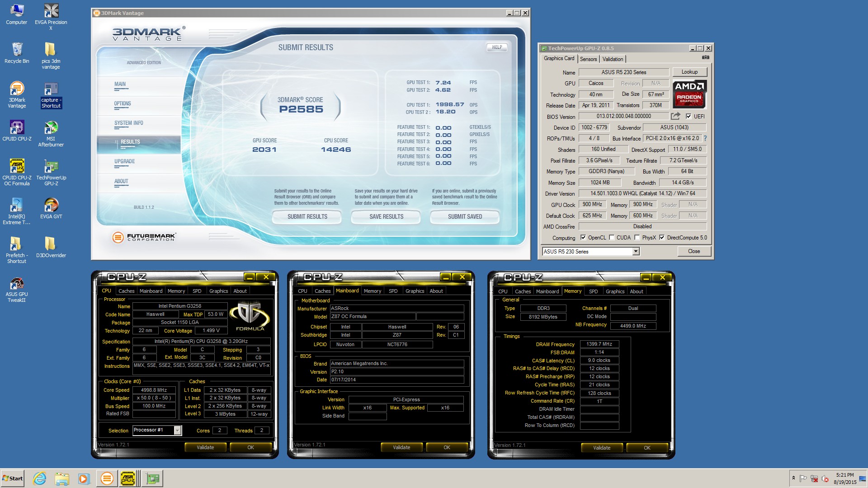Click the Bus Interface question mark
Screen dimensions: 868x488
[705, 138]
